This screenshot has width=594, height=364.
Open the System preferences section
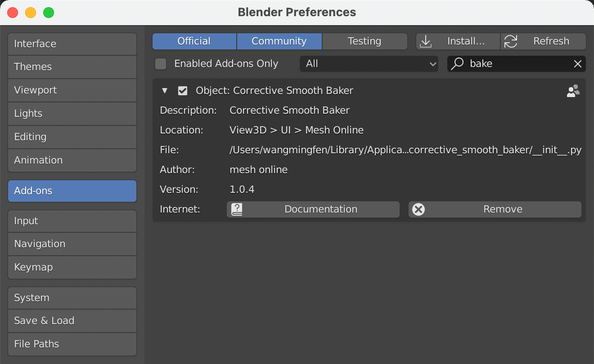72,298
